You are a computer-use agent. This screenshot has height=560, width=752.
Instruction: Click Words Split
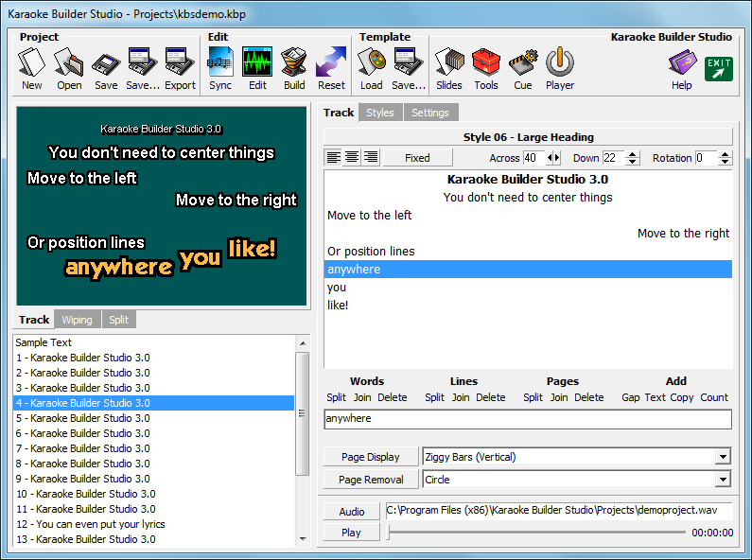(336, 397)
